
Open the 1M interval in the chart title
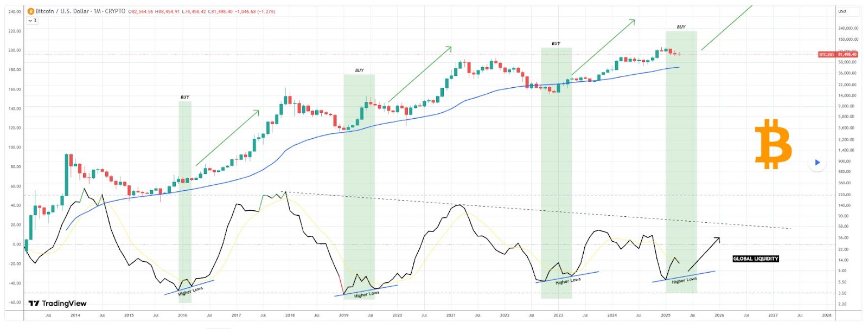click(97, 11)
